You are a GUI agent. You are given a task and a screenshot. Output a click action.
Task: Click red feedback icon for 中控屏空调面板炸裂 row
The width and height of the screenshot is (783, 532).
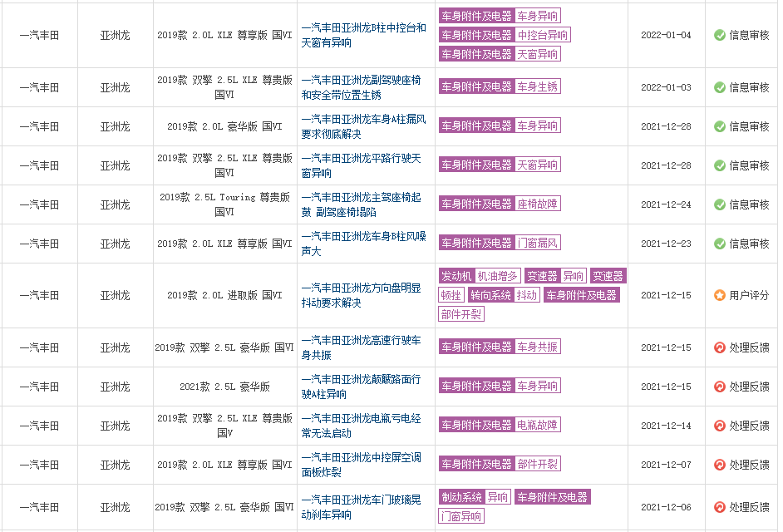click(719, 465)
